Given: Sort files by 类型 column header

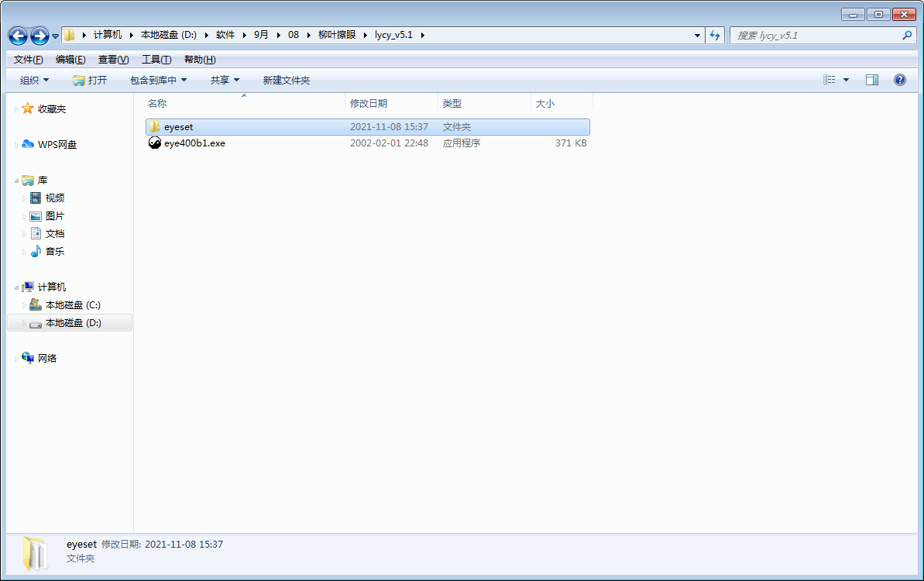Looking at the screenshot, I should (x=484, y=103).
